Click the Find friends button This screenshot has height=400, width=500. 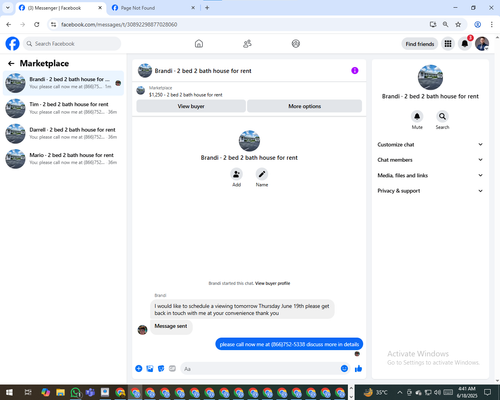(420, 44)
